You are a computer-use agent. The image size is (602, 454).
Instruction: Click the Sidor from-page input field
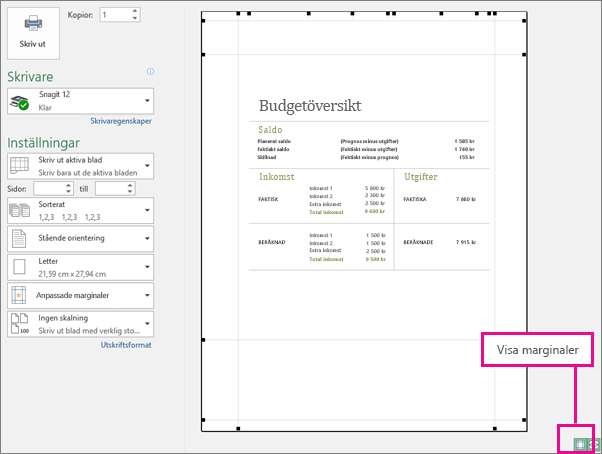pos(53,188)
